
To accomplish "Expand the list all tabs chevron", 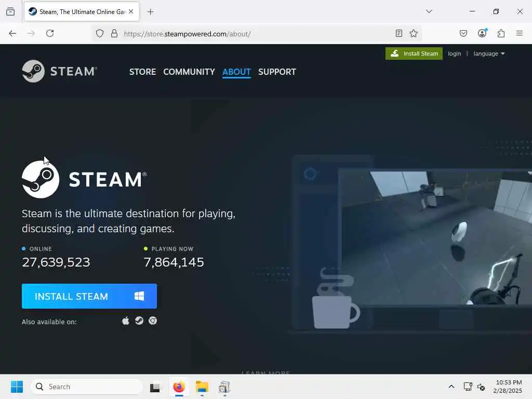I will [x=429, y=11].
